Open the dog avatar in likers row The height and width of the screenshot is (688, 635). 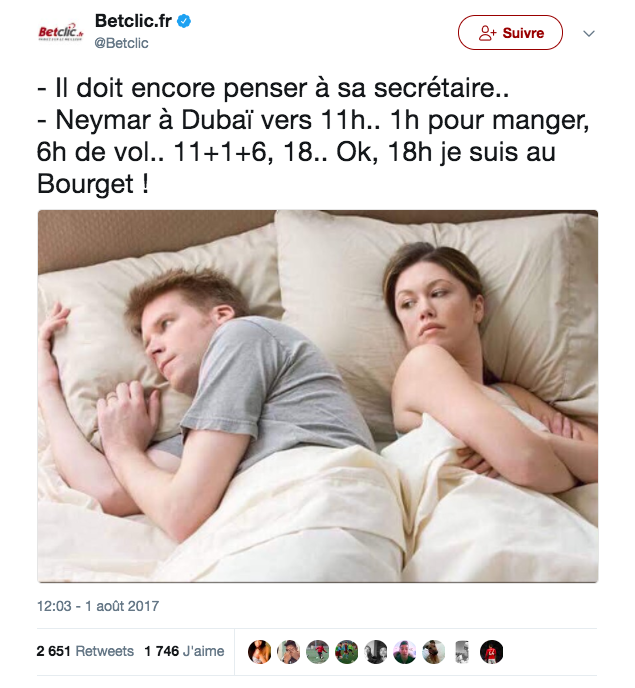434,652
